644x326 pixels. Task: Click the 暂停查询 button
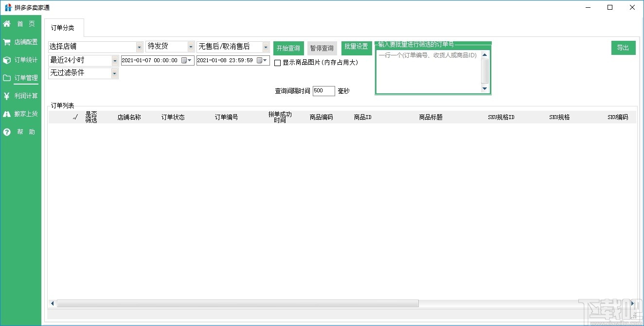(322, 48)
